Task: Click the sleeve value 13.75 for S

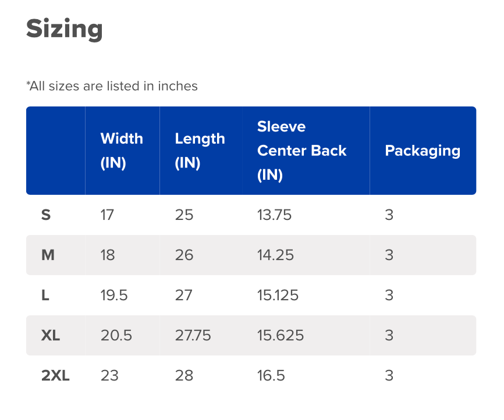Action: pyautogui.click(x=274, y=215)
